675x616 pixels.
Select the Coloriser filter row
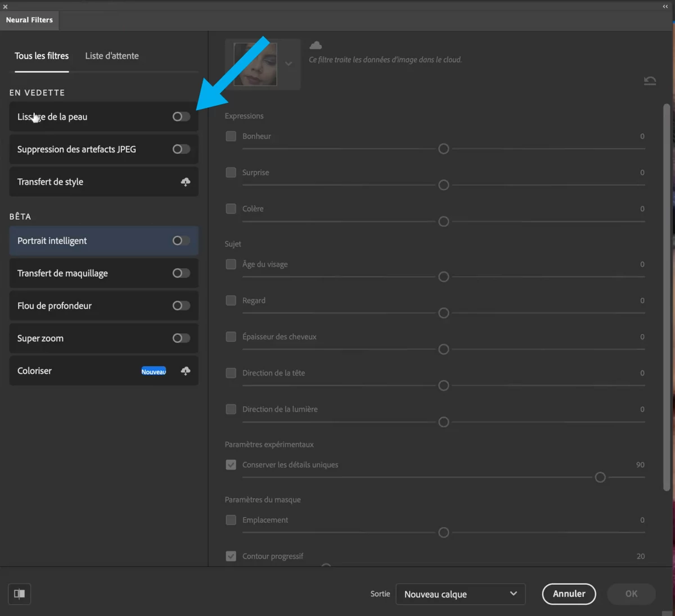[103, 370]
